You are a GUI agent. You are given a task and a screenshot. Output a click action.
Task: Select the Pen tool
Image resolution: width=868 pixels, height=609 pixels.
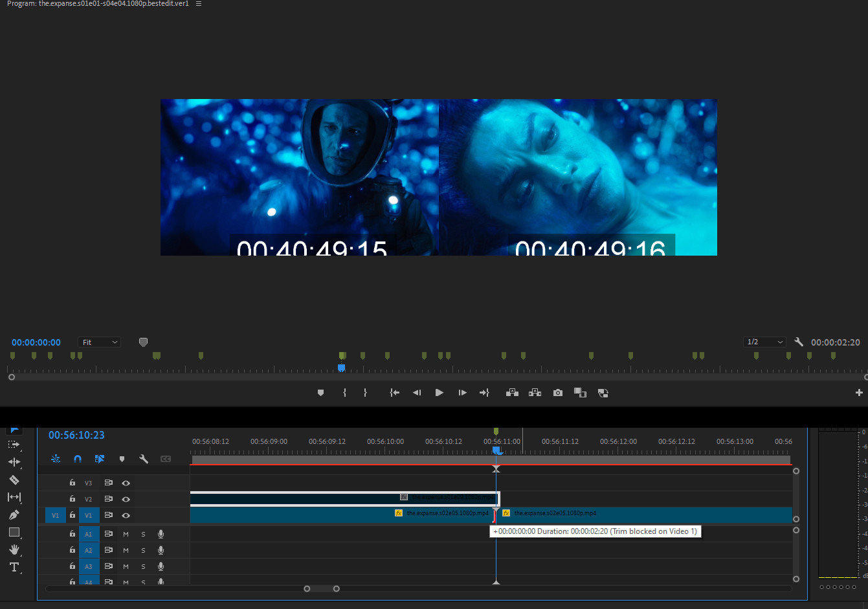(14, 515)
